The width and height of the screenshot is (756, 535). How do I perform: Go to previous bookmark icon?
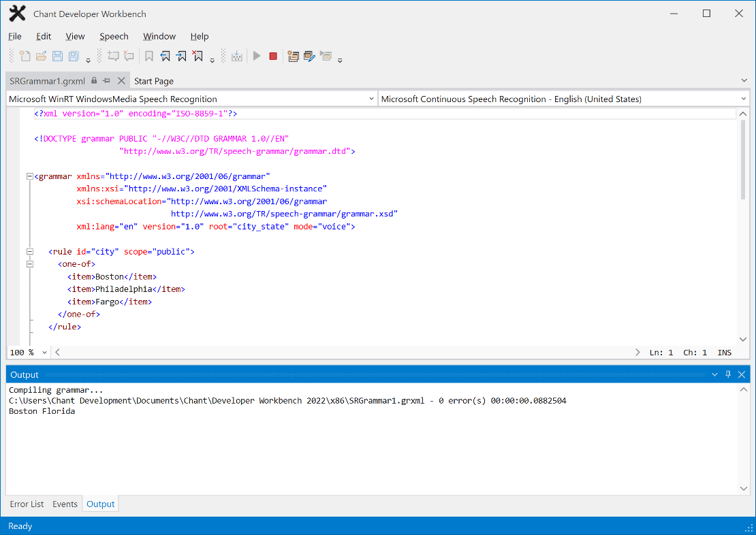tap(166, 56)
